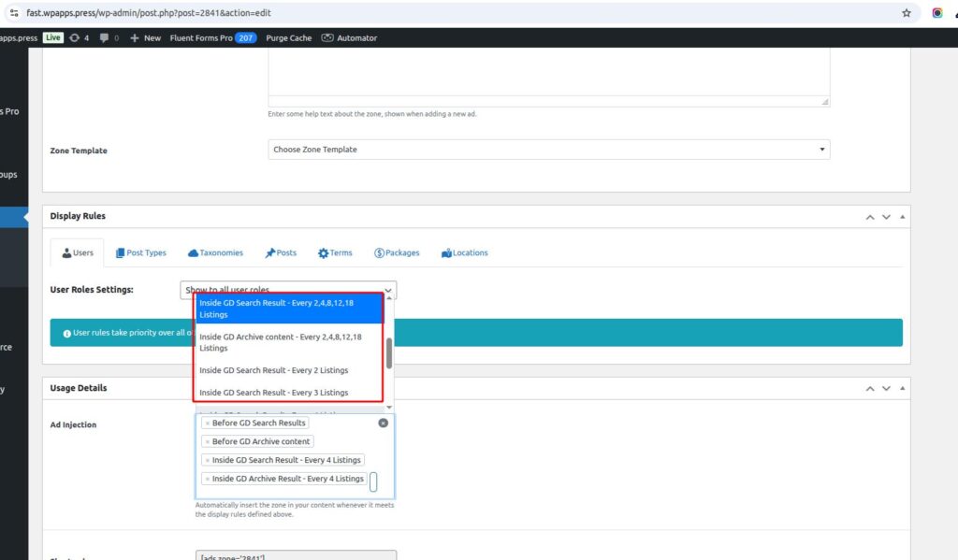958x560 pixels.
Task: Expand the User Roles Settings dropdown
Action: pos(288,290)
